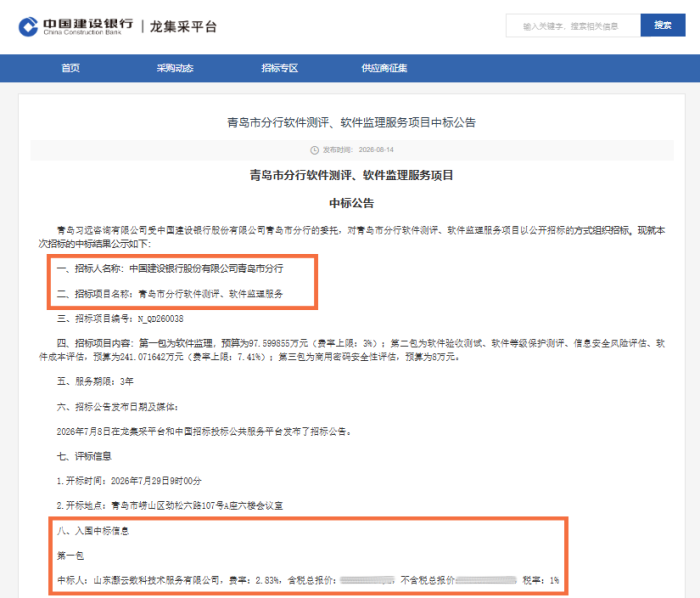The width and height of the screenshot is (700, 598).
Task: Click the 服务期限 3年 line
Action: pyautogui.click(x=95, y=382)
